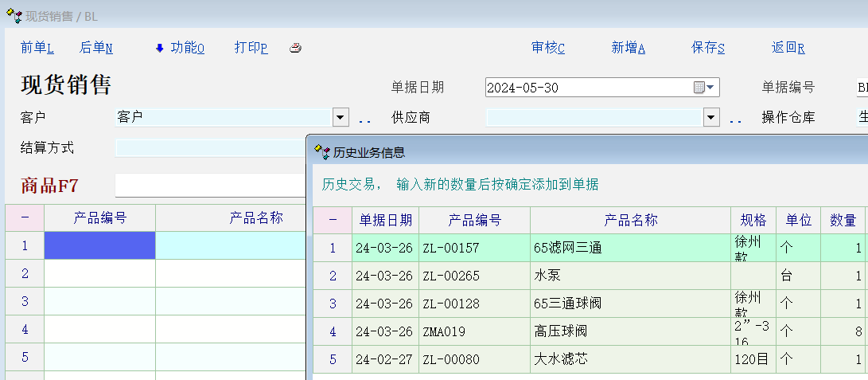This screenshot has height=380, width=868.
Task: Click the minus button in history table header
Action: pos(333,221)
